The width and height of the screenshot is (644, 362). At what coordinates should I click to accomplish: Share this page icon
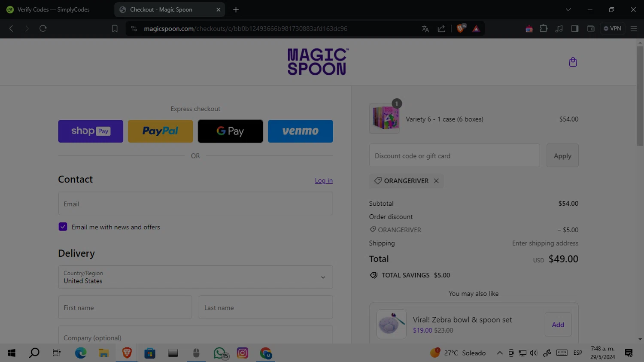(441, 28)
